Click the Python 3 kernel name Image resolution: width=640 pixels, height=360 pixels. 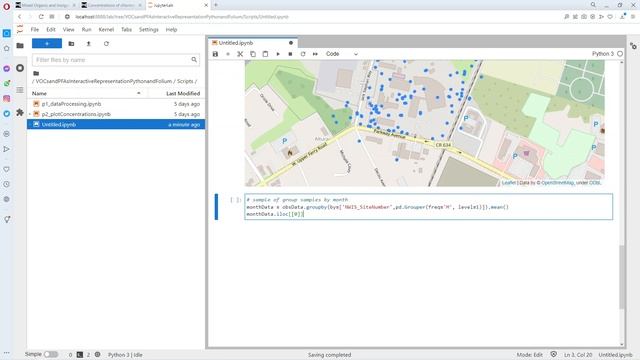(602, 54)
